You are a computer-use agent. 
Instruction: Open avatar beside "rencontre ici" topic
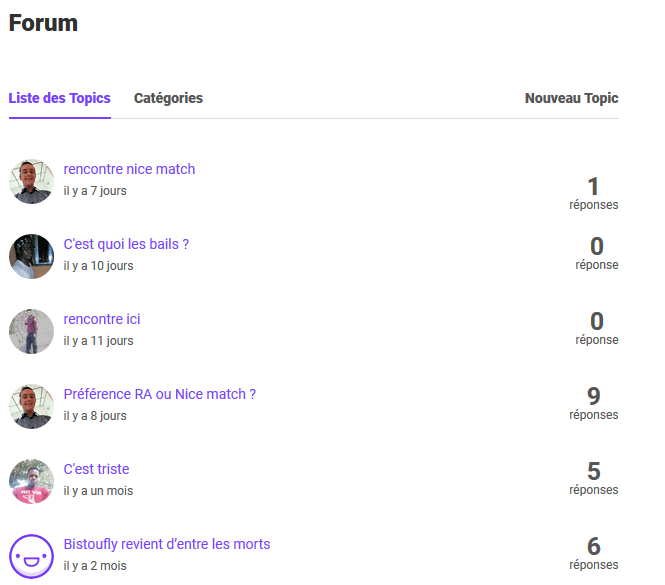[x=31, y=331]
